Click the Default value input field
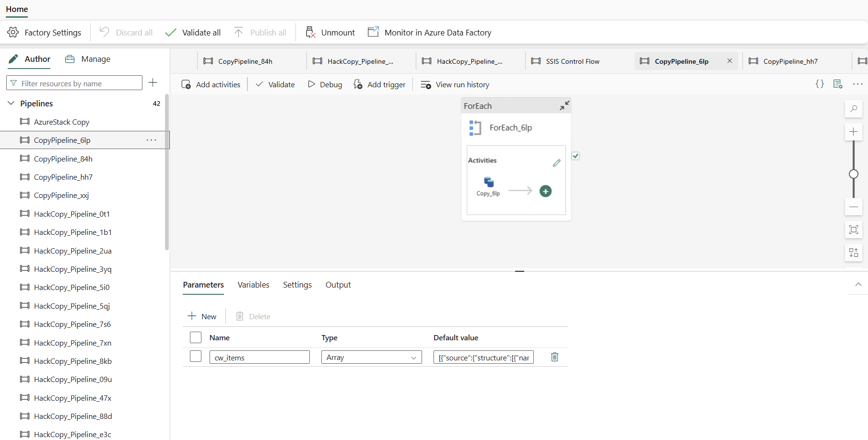This screenshot has height=440, width=868. tap(483, 357)
